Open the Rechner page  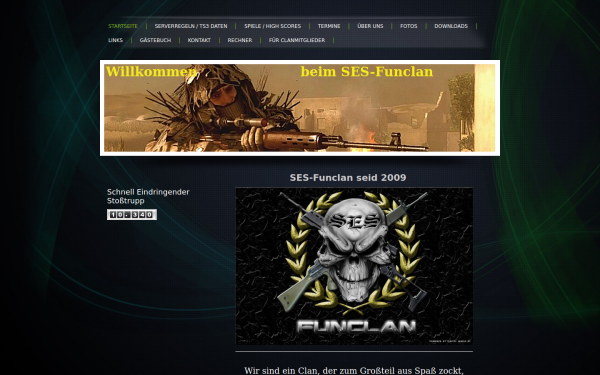click(240, 40)
